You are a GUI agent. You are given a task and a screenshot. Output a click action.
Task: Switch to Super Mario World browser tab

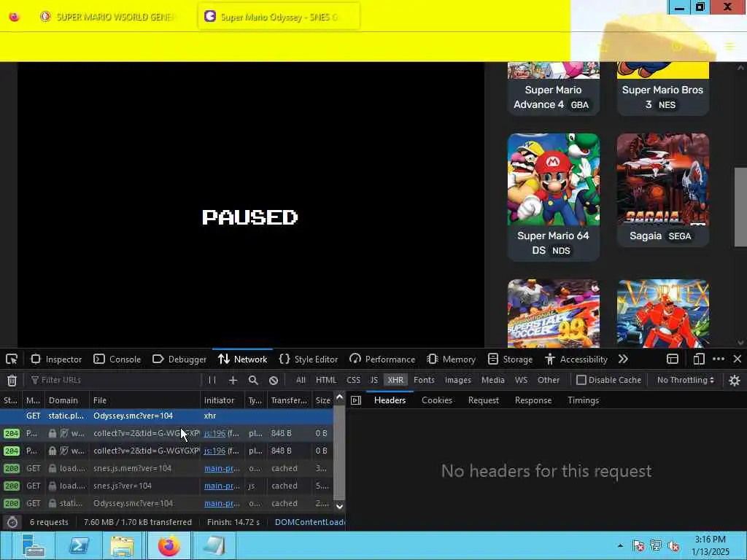point(109,17)
